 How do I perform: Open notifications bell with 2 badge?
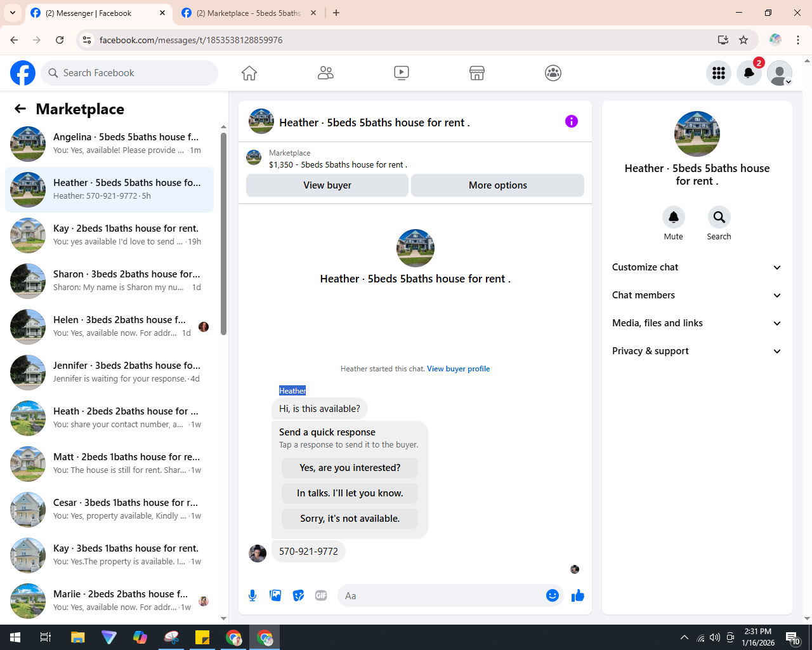tap(749, 73)
